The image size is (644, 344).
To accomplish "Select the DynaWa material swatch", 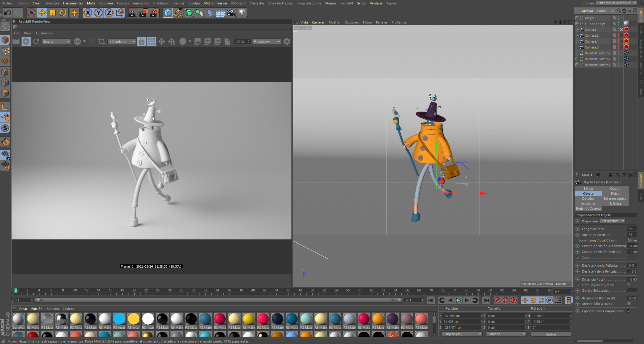I will tap(18, 319).
